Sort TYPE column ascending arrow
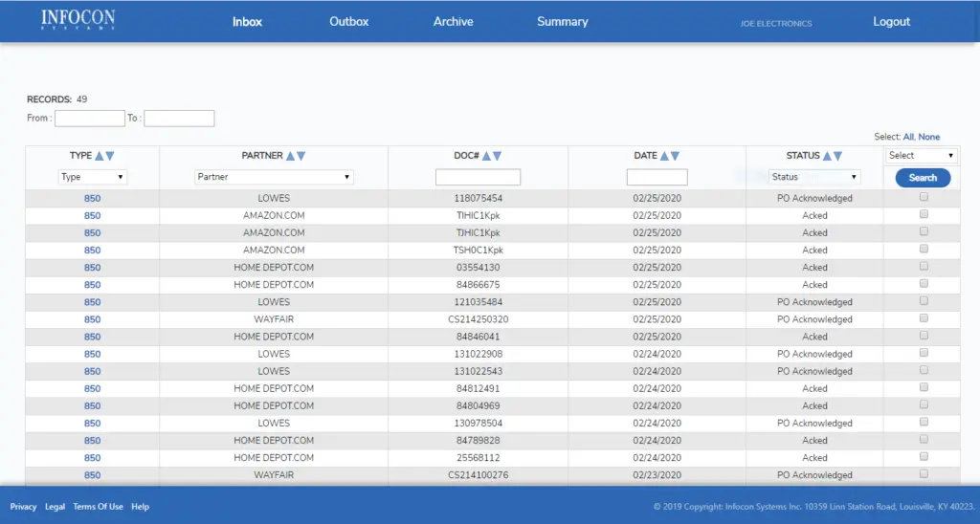The image size is (980, 524). point(99,156)
